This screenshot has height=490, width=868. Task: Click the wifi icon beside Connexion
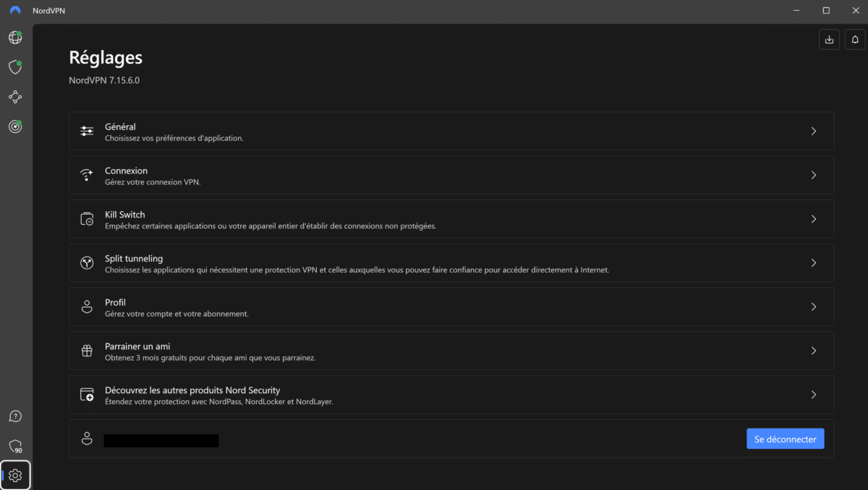pos(87,175)
